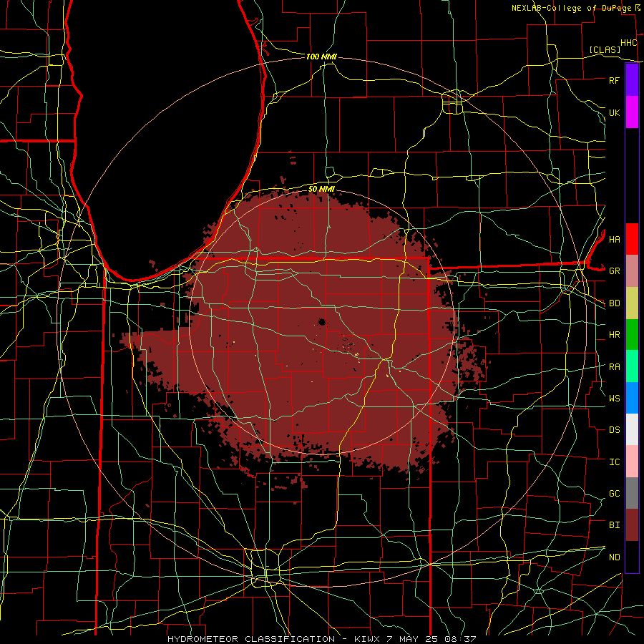Click the blue WS legend color swatch
This screenshot has width=644, height=644.
632,398
